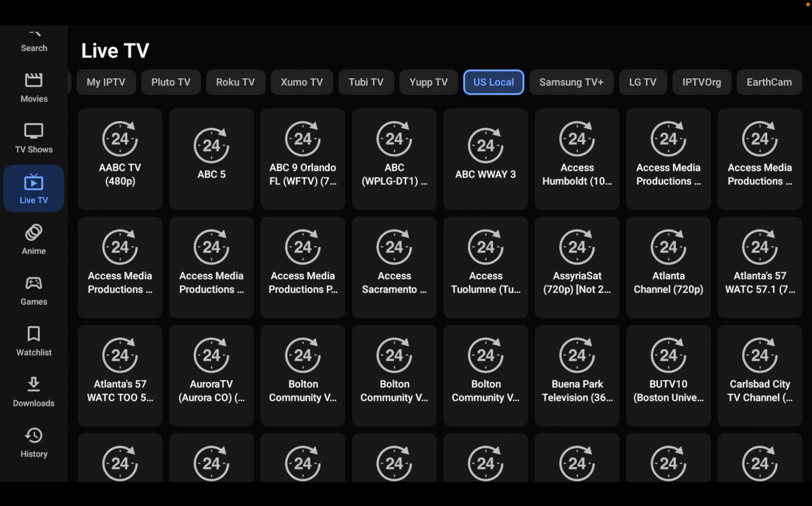Open the Xumo TV tab
812x506 pixels.
point(301,82)
